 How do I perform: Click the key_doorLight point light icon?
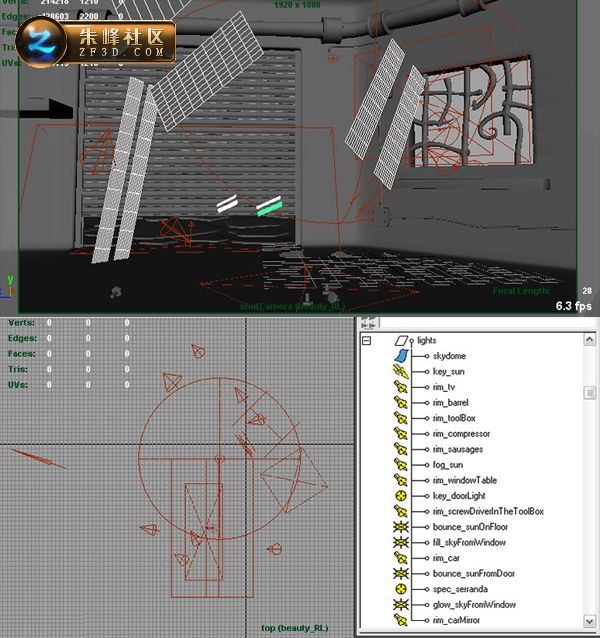point(401,496)
